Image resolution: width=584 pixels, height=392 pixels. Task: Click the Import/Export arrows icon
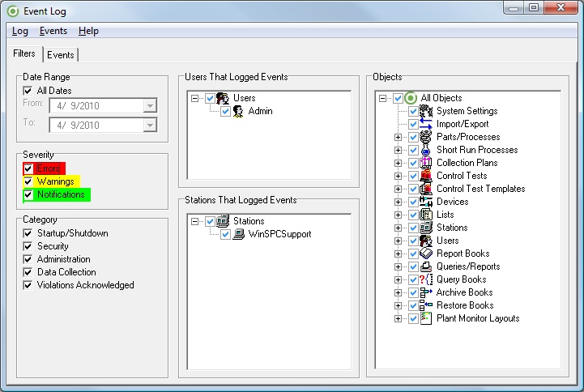[426, 124]
